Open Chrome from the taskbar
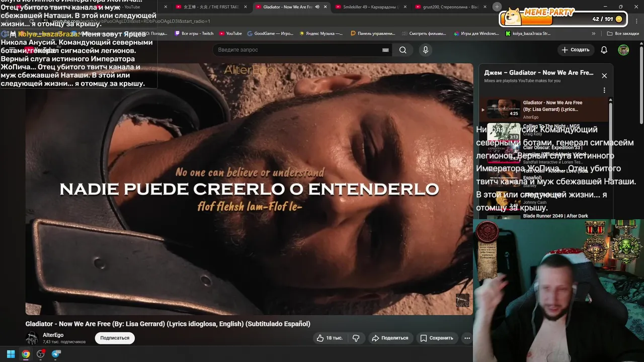This screenshot has width=644, height=362. tap(26, 354)
